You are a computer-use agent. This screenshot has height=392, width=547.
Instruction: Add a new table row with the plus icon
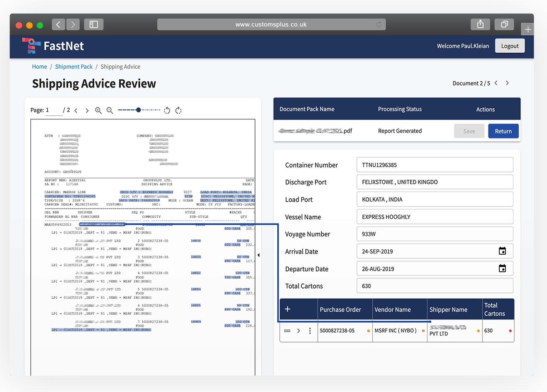(x=288, y=309)
